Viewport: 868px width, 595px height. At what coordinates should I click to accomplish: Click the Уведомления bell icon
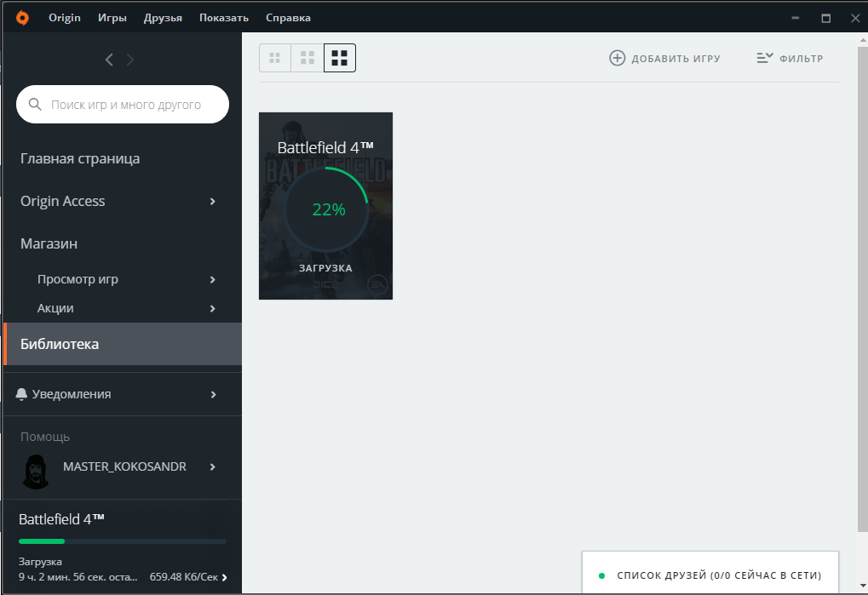tap(21, 394)
